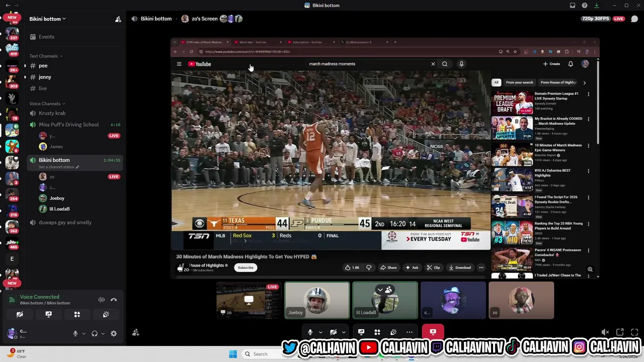Toggle the camera in the call control bar

point(333,332)
